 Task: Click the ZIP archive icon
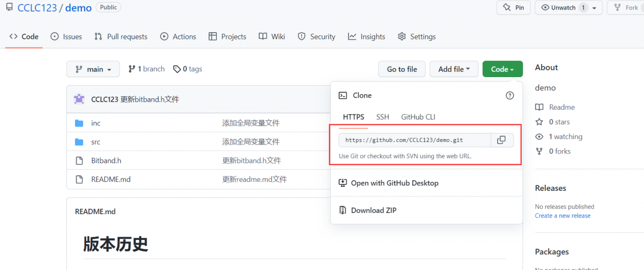pos(343,210)
